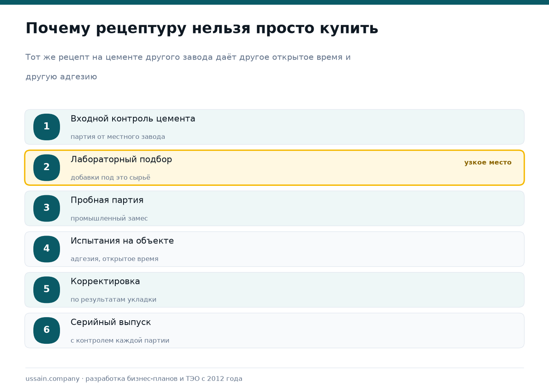The height and width of the screenshot is (392, 549).
Task: Select the 'Входной контроль цемента' heading
Action: 133,119
